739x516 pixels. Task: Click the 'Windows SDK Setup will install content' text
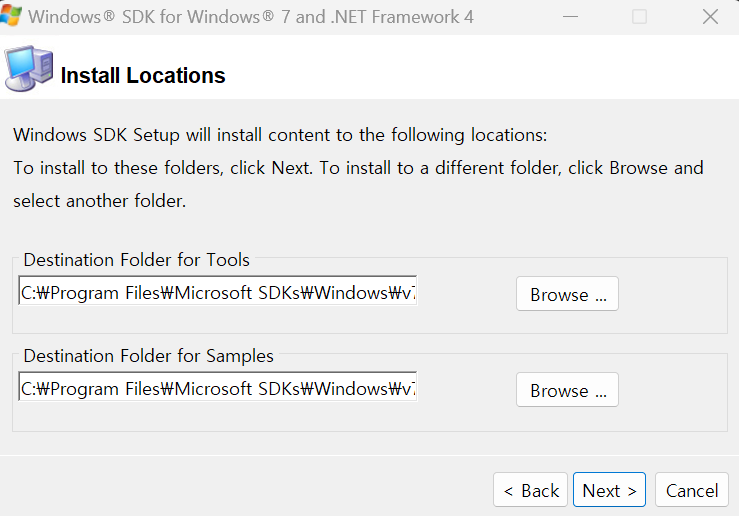(280, 135)
